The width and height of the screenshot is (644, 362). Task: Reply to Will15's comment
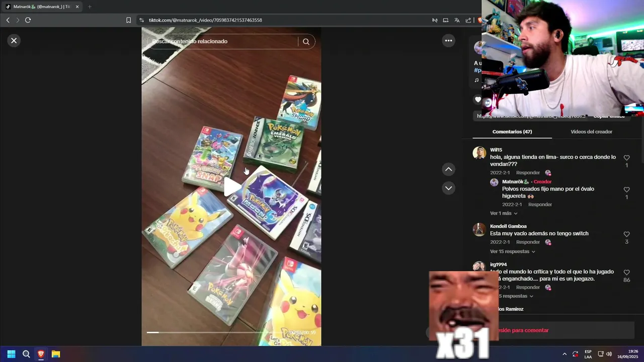528,172
